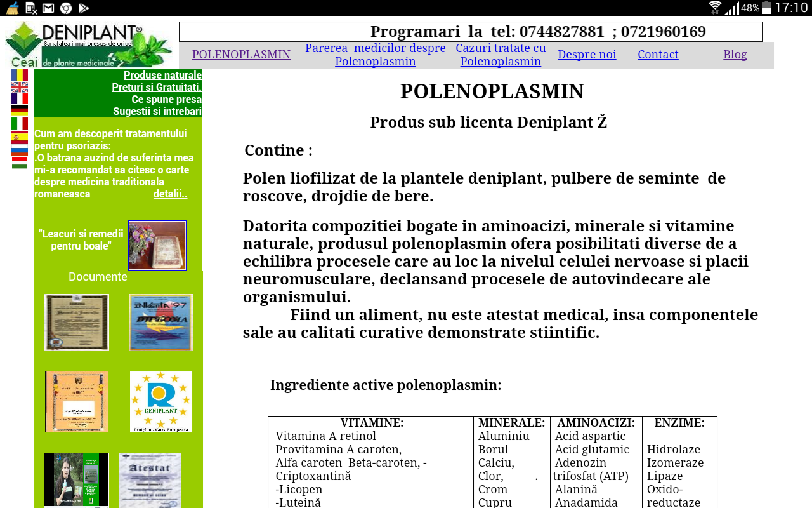Select the Russian flag language icon
This screenshot has width=812, height=508.
[x=20, y=150]
